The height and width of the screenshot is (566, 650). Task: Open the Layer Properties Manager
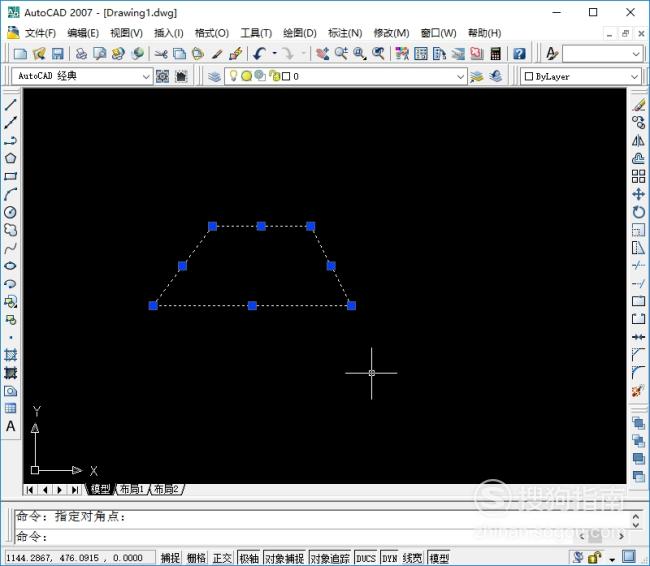(214, 76)
